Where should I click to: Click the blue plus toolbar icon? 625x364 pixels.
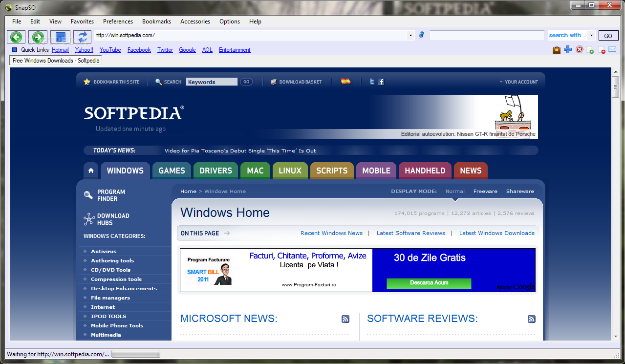tap(568, 50)
